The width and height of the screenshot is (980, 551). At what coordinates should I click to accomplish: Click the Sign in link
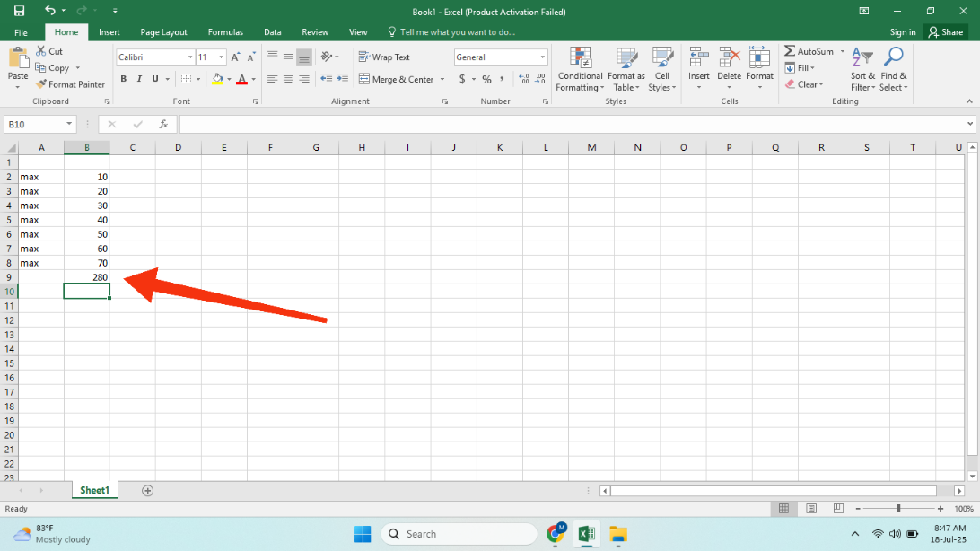pyautogui.click(x=903, y=32)
